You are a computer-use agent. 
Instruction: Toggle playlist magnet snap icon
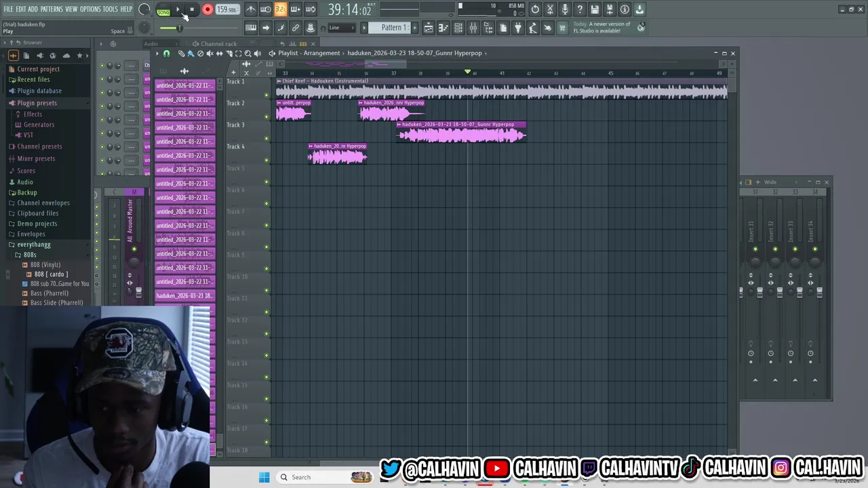click(x=166, y=54)
